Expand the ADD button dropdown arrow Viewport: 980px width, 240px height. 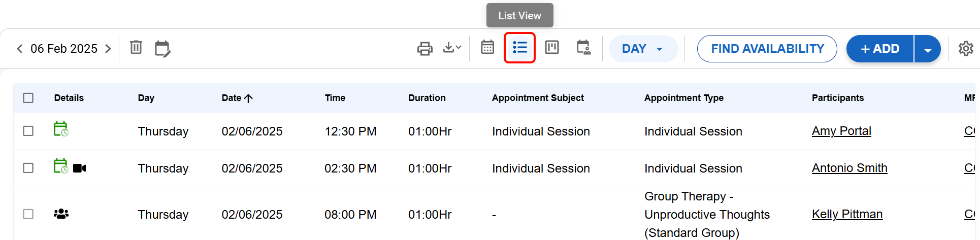(x=928, y=49)
